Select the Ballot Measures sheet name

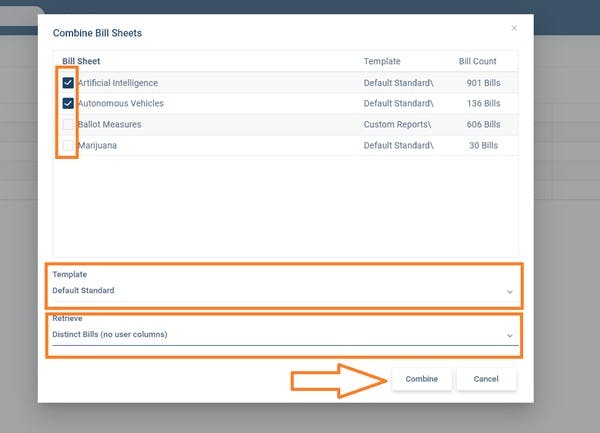pyautogui.click(x=109, y=124)
